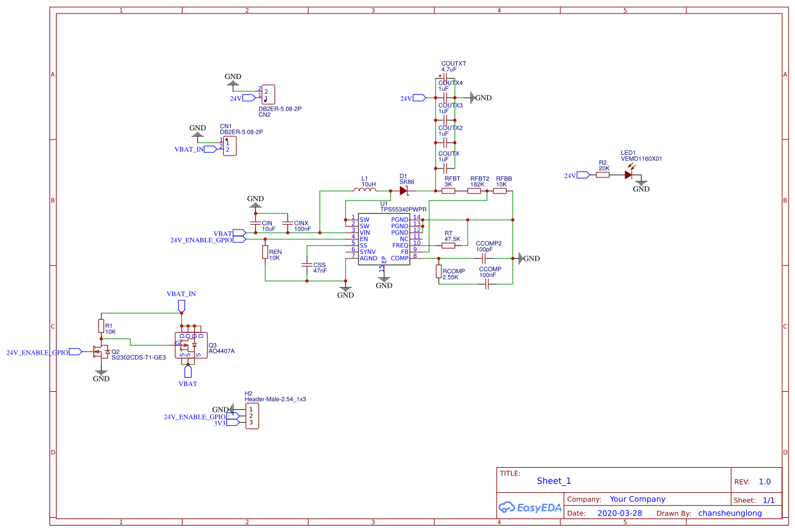
Task: Click the RFBT2 182K resistor symbol
Action: coord(474,191)
